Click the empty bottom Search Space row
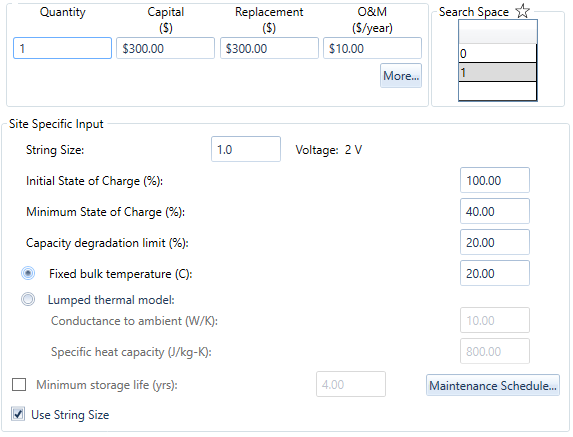The width and height of the screenshot is (573, 437). pos(498,91)
